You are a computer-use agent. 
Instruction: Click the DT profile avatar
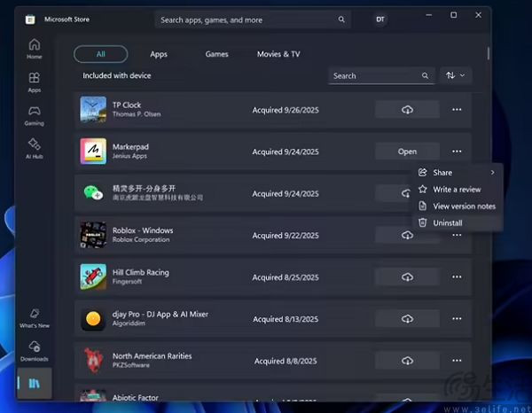coord(379,19)
